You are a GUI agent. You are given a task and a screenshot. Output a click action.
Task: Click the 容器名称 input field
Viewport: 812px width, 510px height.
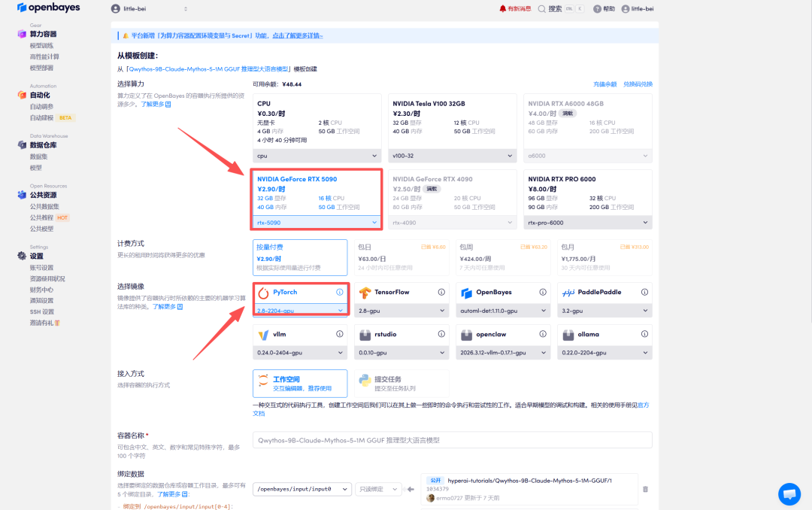[452, 440]
